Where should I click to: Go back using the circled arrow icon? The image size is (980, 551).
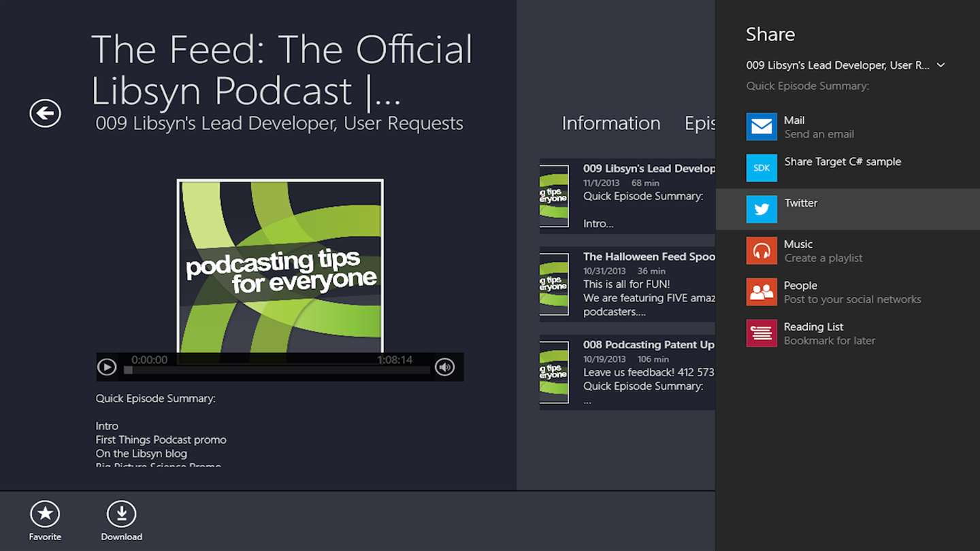pos(45,113)
